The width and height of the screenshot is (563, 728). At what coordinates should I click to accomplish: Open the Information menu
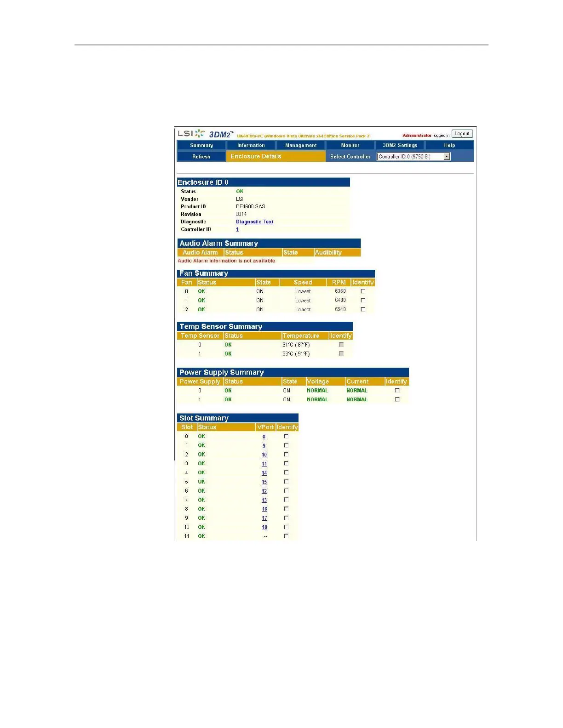click(251, 145)
